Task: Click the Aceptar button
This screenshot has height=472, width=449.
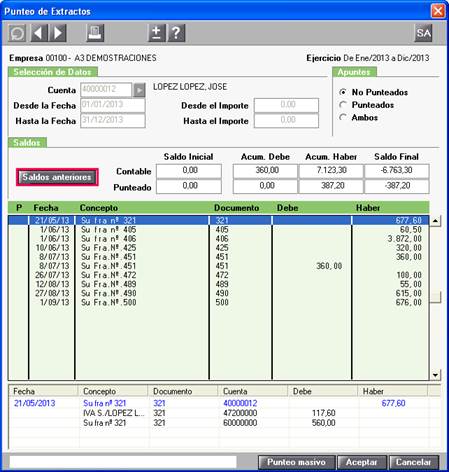Action: click(362, 462)
